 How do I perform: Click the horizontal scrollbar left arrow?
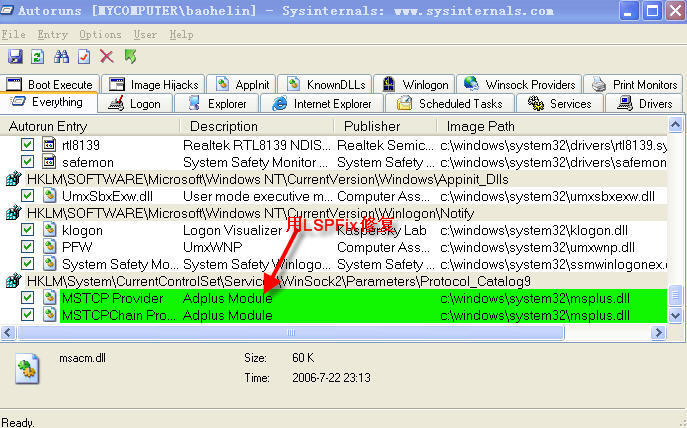(7, 332)
